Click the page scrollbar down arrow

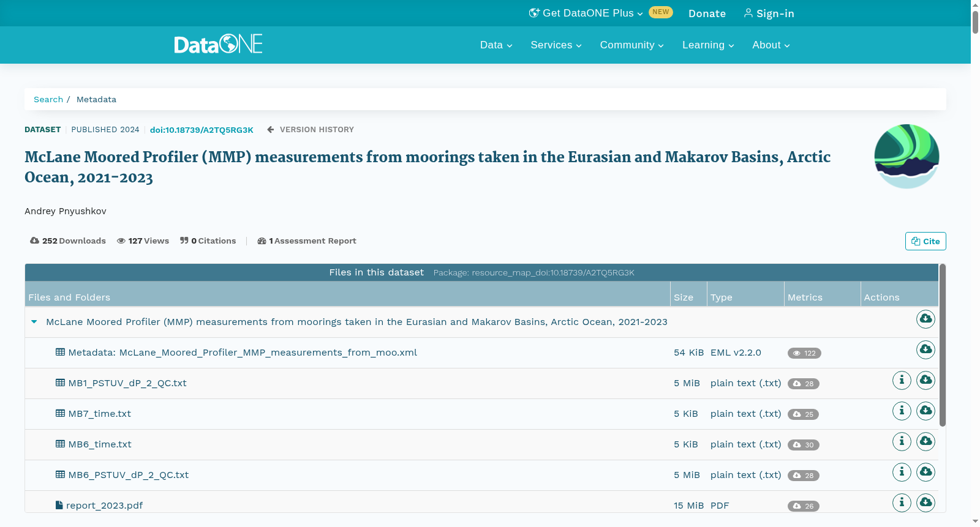(x=975, y=521)
